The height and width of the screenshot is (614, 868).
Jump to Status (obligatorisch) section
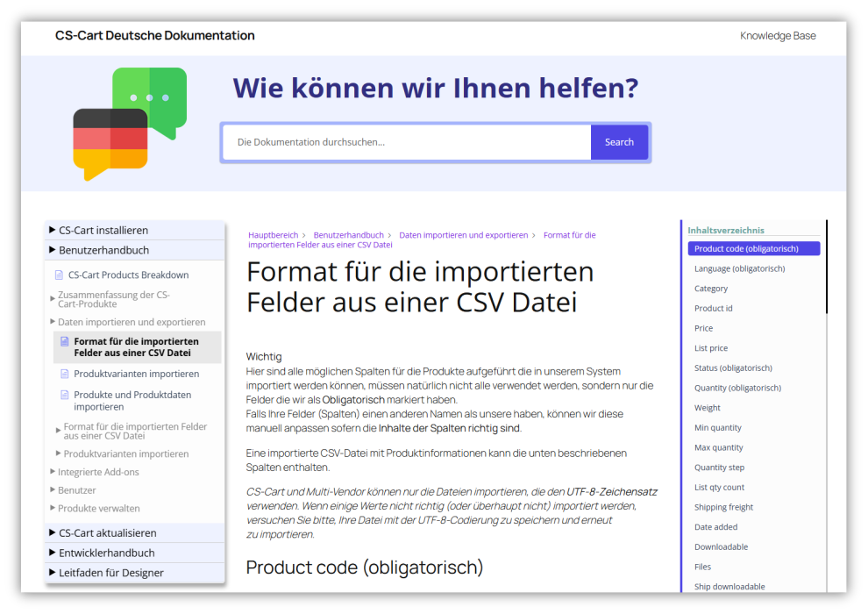733,368
